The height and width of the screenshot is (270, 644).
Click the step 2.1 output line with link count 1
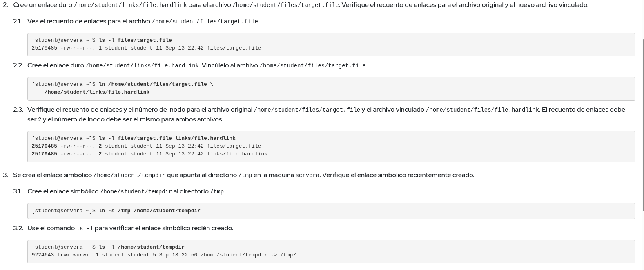click(146, 48)
